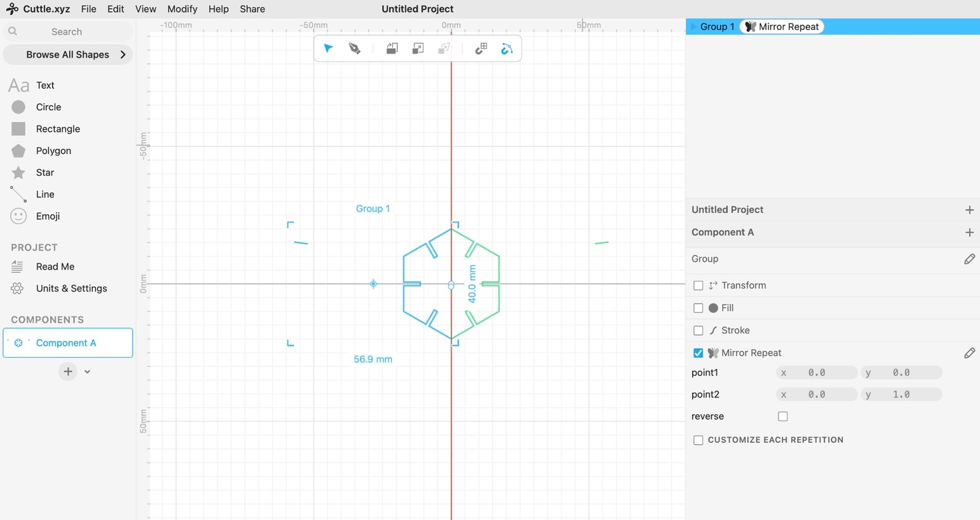Screen dimensions: 980x520
Task: Click the 40.0 mm height dimension label
Action: tap(472, 284)
